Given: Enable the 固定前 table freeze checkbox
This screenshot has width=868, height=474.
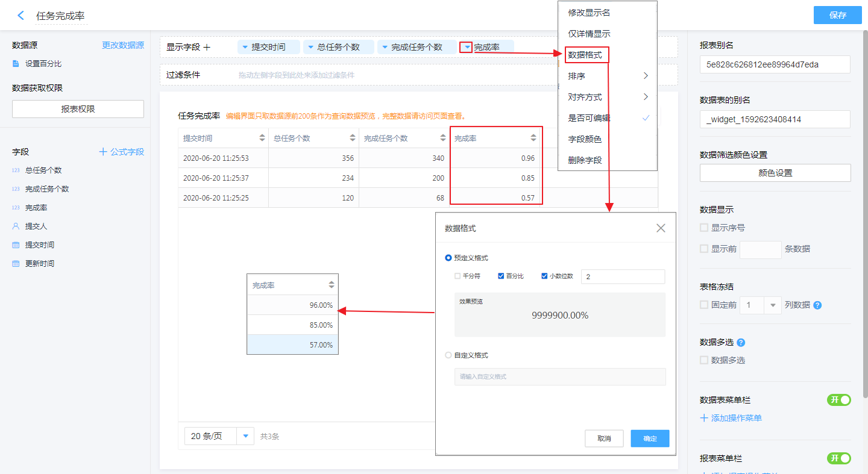Looking at the screenshot, I should pyautogui.click(x=704, y=305).
